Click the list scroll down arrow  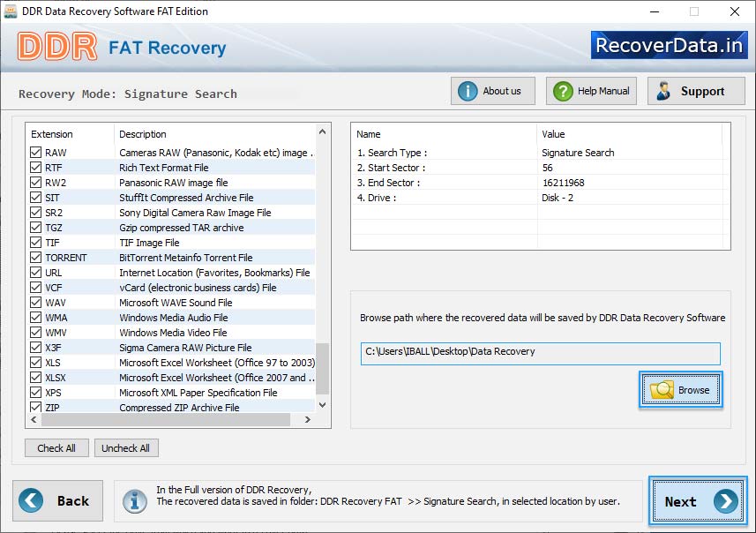[x=323, y=405]
